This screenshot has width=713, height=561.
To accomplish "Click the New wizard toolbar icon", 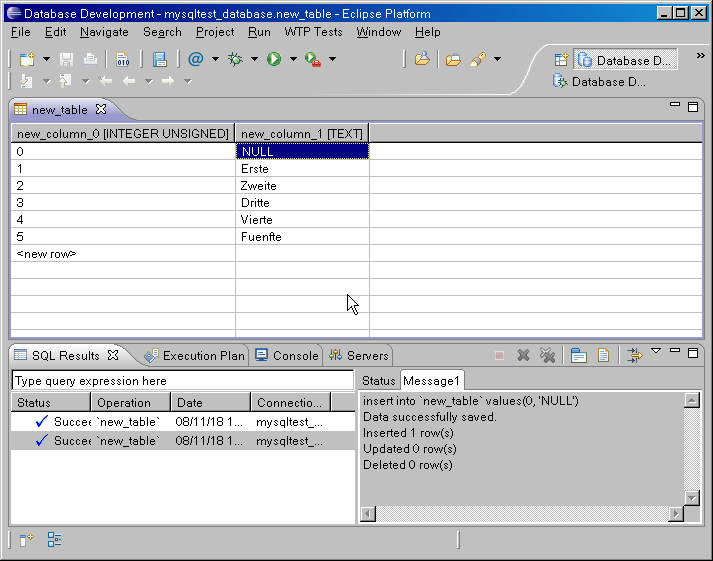I will (26, 60).
